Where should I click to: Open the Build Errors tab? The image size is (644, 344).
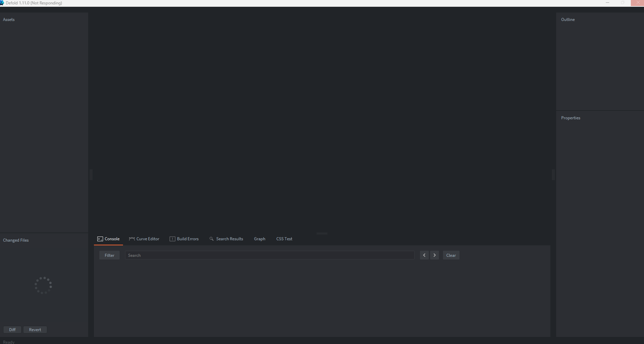point(188,239)
